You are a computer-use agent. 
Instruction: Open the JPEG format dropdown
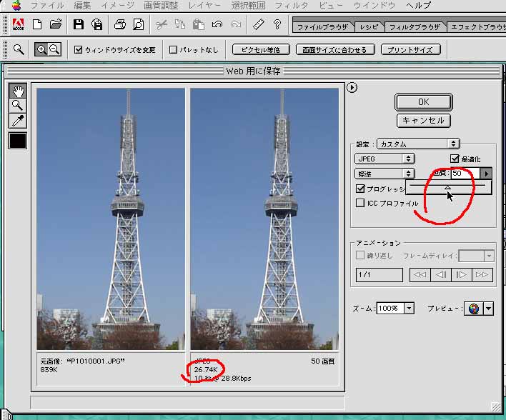coord(385,159)
